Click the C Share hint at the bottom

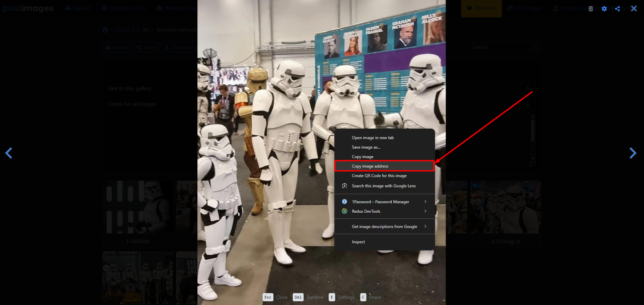point(370,297)
